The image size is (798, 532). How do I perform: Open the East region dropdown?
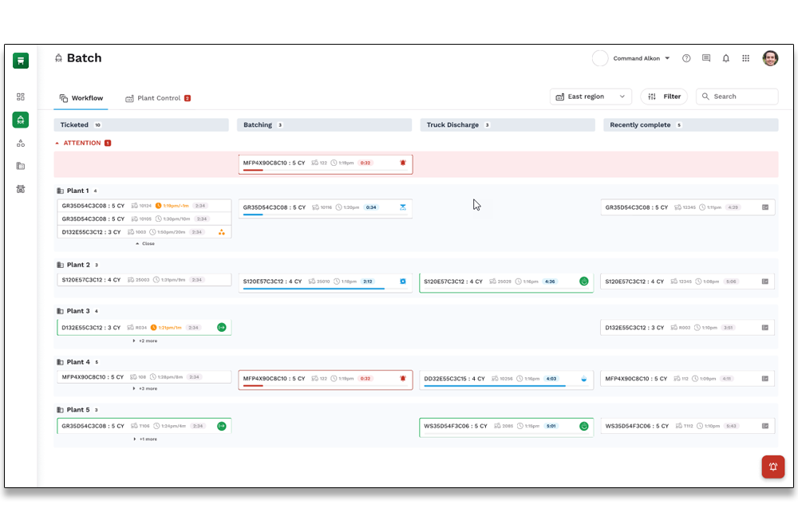point(591,97)
